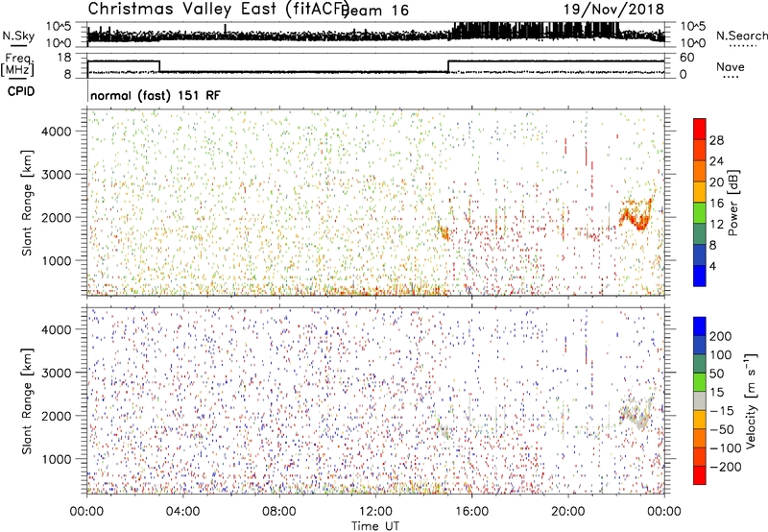Click the '60' Nave axis value

point(686,58)
